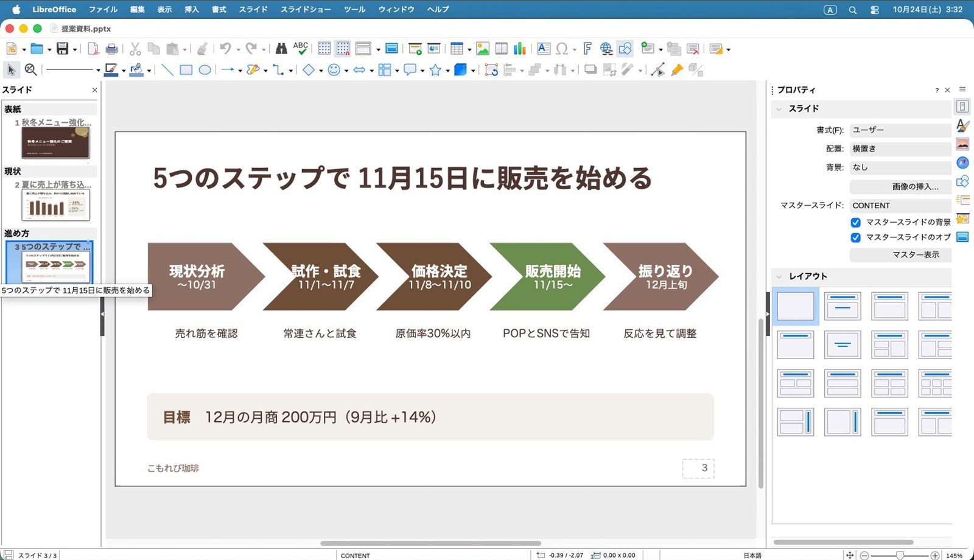Insert a hyperlink via globe icon

pyautogui.click(x=606, y=49)
